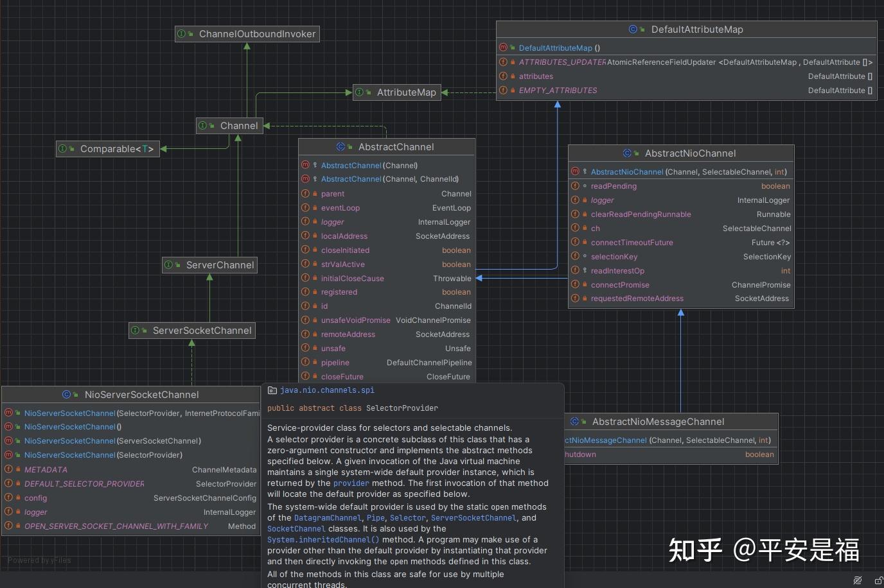The width and height of the screenshot is (884, 588).
Task: Select the DEFAULT_SELECTOR_PROVIDER field row
Action: click(x=84, y=484)
